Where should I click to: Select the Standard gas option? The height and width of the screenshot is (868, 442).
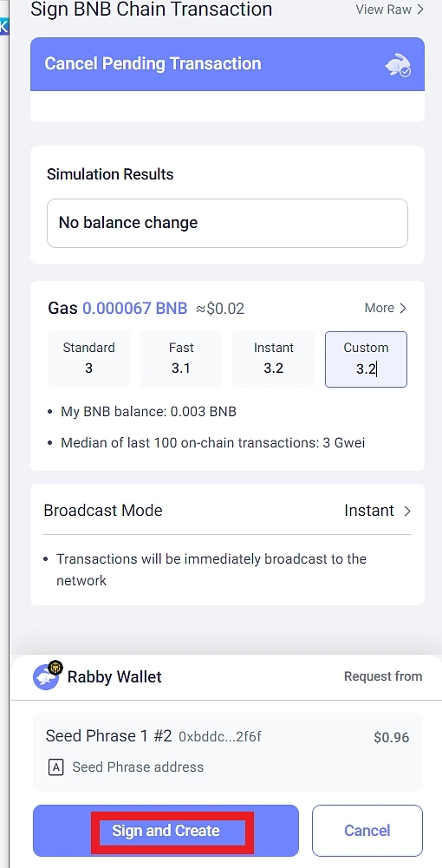tap(88, 359)
